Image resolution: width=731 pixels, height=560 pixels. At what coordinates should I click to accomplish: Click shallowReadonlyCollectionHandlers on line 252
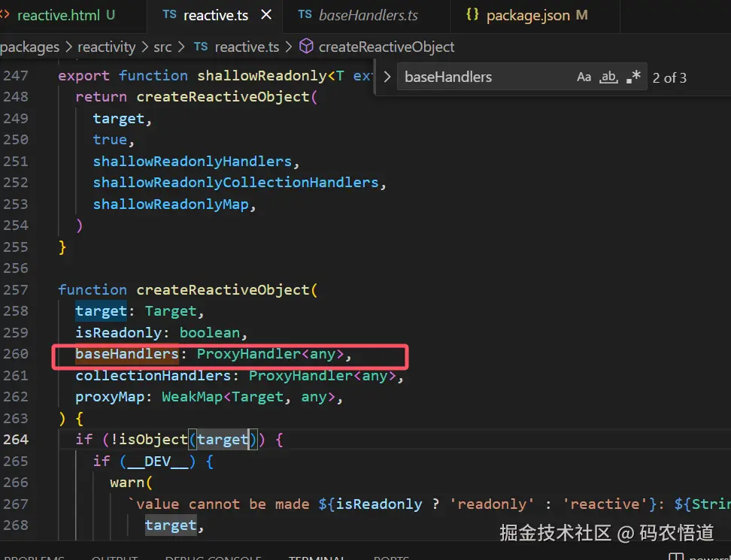[x=235, y=182]
